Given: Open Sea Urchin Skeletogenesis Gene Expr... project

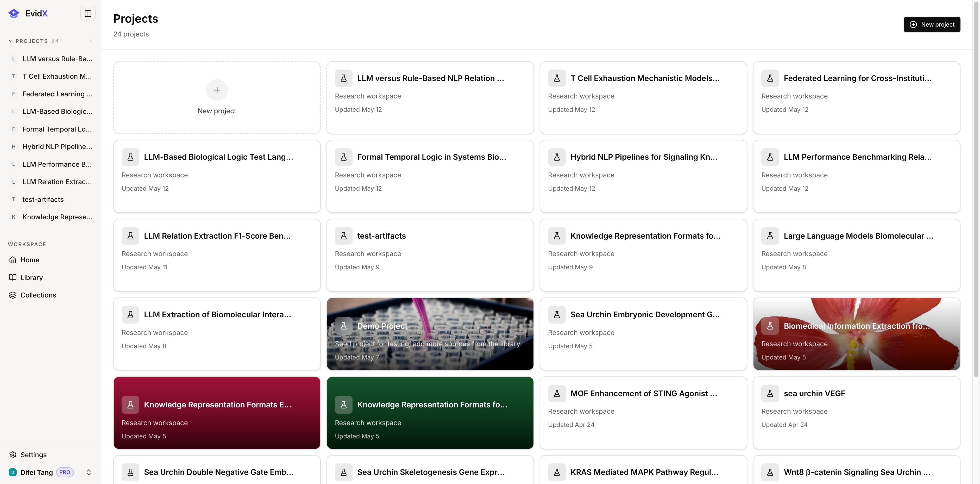Looking at the screenshot, I should (430, 470).
